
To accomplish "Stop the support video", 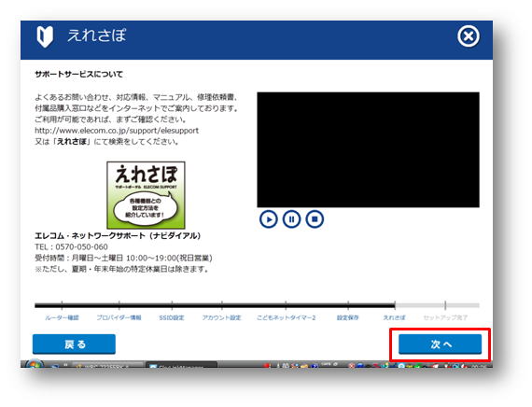I will [x=315, y=219].
